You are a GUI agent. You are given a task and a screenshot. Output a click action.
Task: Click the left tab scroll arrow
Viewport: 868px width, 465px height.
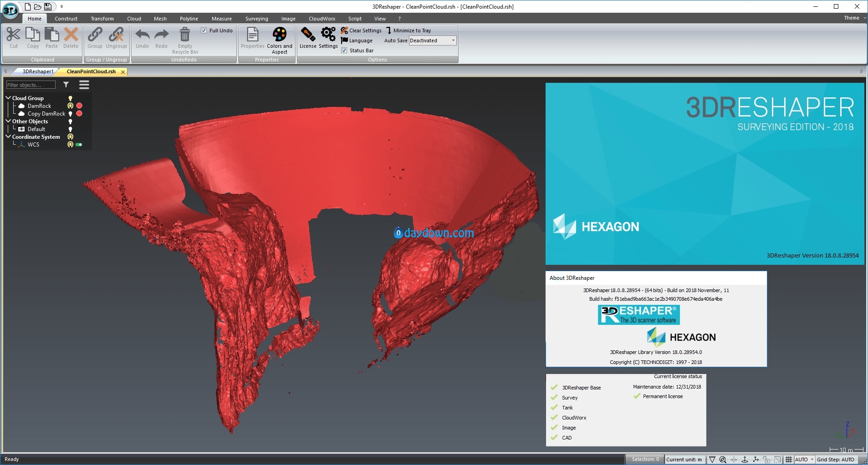[x=5, y=71]
